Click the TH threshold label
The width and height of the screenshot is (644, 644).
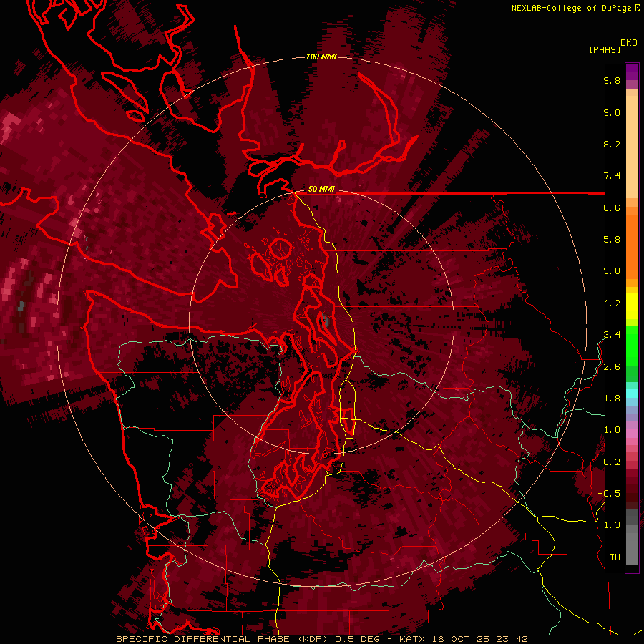[x=615, y=557]
